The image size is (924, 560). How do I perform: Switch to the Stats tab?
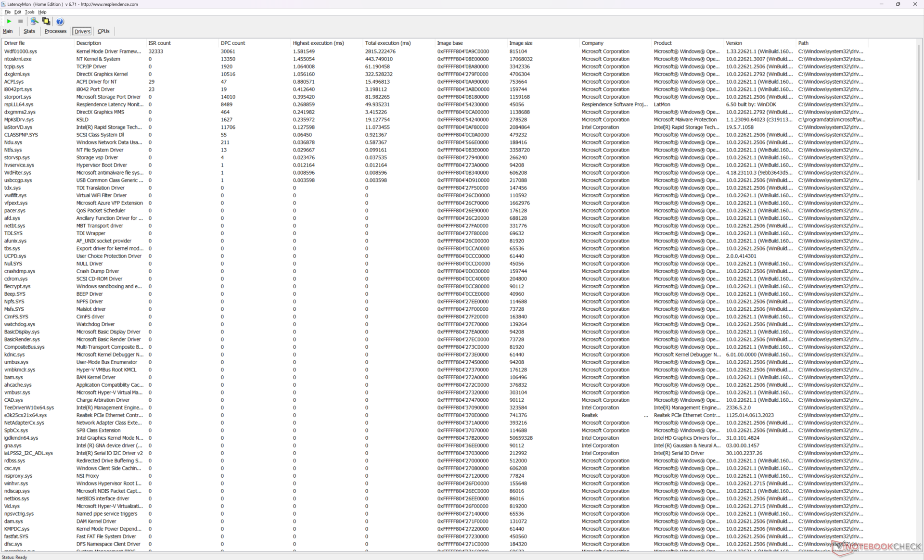coord(29,31)
